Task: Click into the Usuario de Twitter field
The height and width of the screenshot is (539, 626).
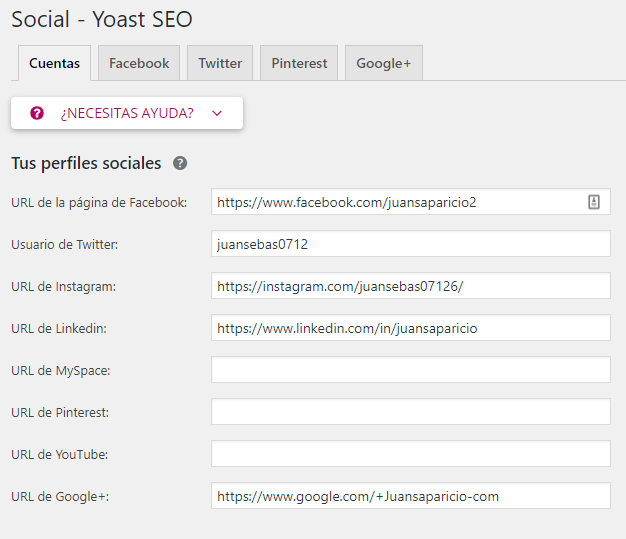Action: [x=411, y=244]
